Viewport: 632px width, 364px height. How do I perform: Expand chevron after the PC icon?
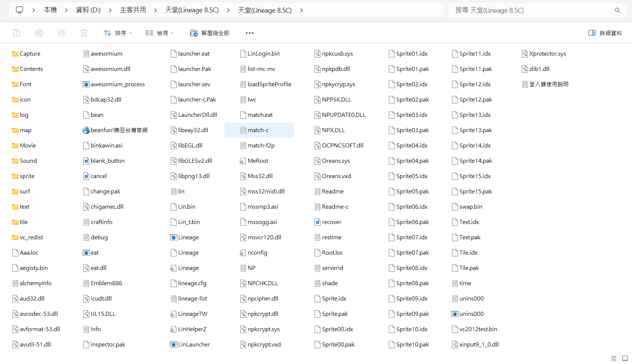(34, 10)
